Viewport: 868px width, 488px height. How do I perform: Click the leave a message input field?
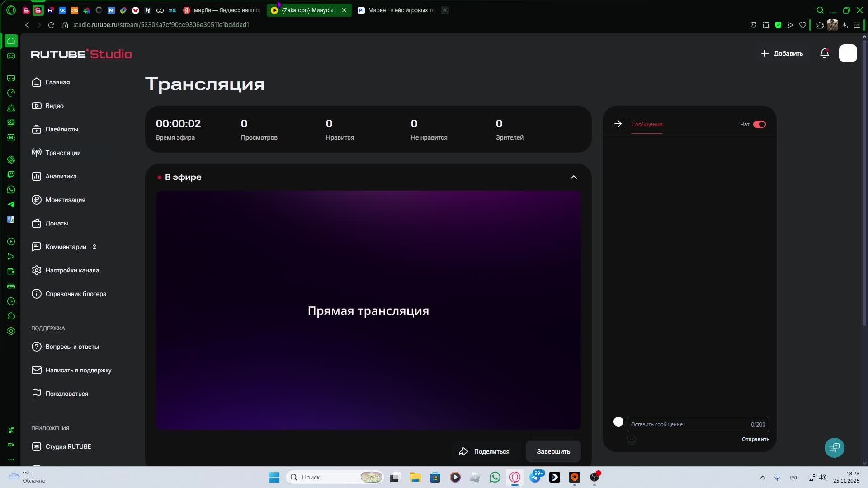coord(687,424)
